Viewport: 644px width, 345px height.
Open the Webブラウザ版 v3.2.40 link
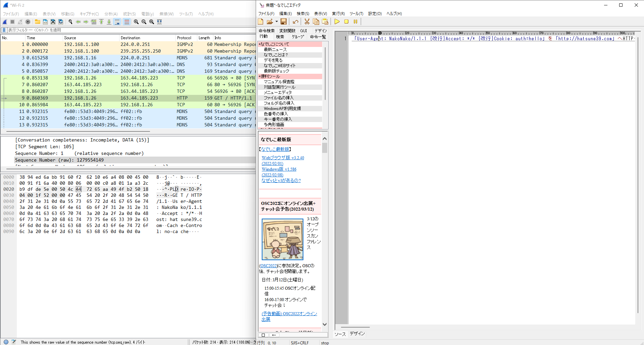(283, 158)
